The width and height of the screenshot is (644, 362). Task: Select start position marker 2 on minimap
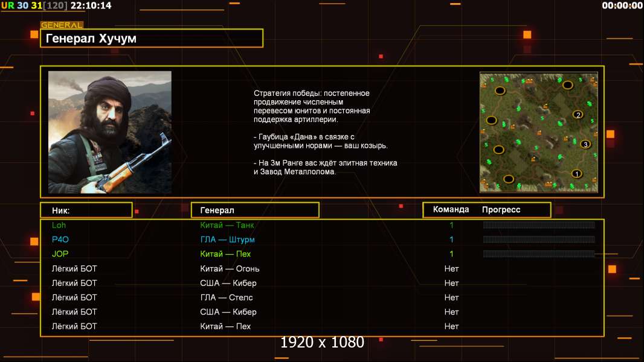(x=578, y=115)
